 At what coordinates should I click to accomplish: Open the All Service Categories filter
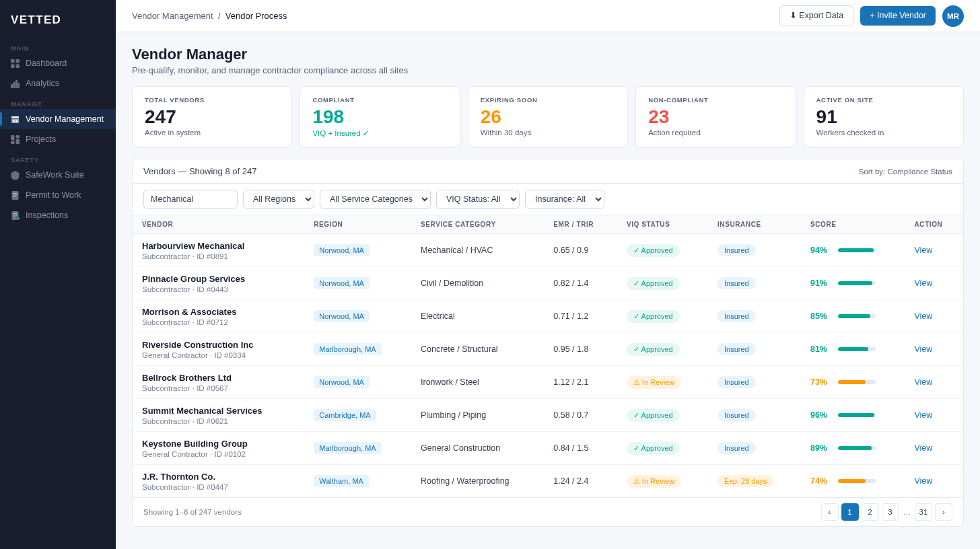tap(374, 198)
